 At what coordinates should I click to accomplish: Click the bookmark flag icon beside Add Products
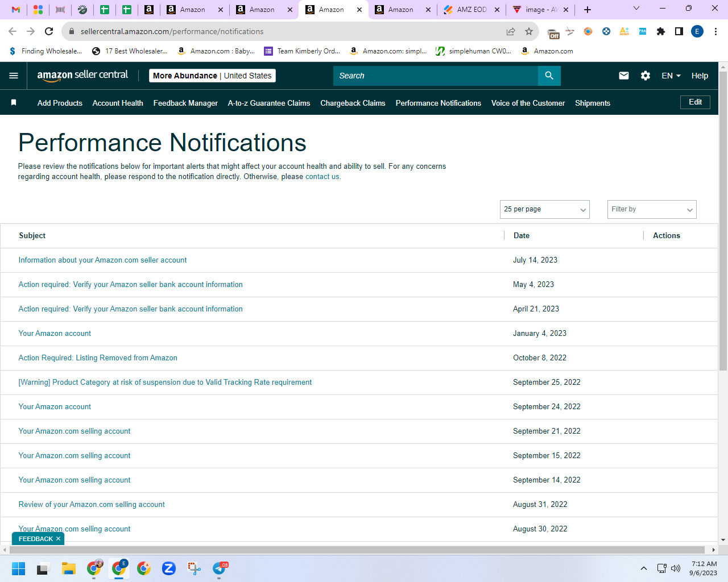14,103
